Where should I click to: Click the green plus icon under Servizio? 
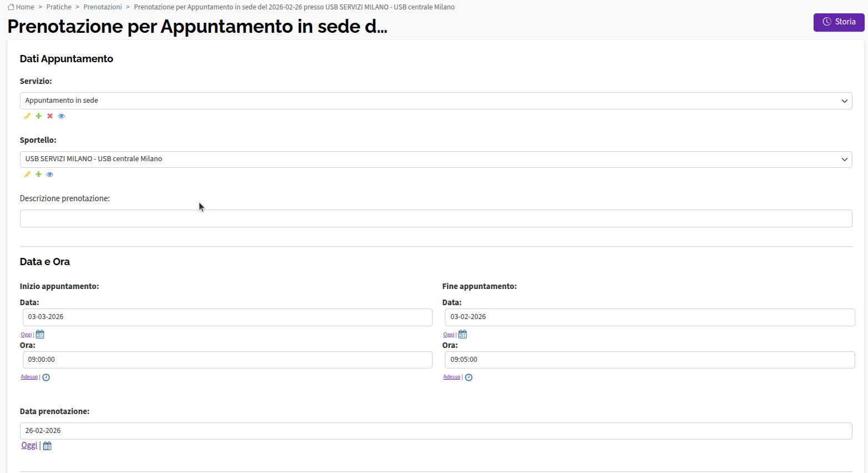pos(38,116)
